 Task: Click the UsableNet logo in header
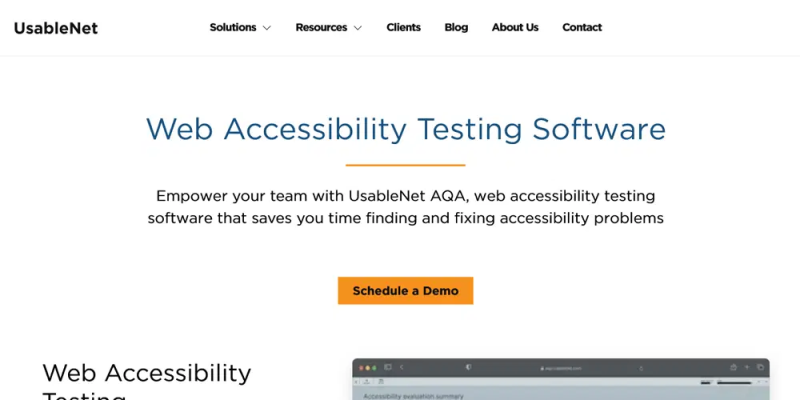point(56,28)
